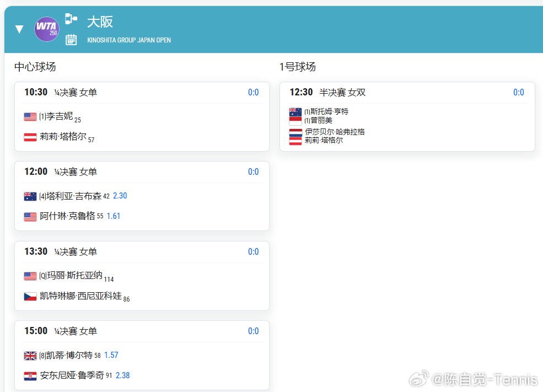Open player 阿什琳·克鲁格

pyautogui.click(x=67, y=216)
